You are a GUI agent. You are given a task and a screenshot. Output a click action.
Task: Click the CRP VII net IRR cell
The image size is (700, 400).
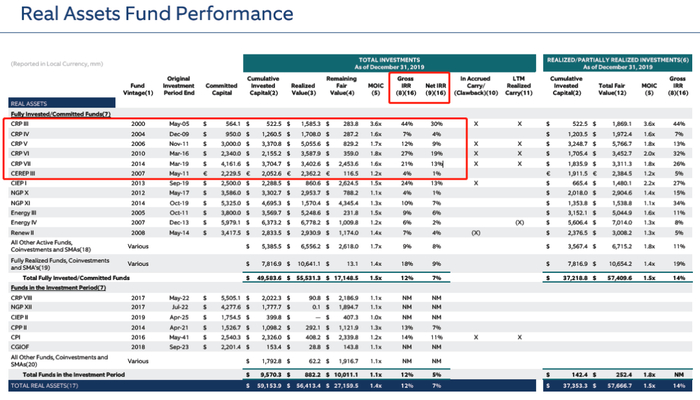pyautogui.click(x=436, y=164)
